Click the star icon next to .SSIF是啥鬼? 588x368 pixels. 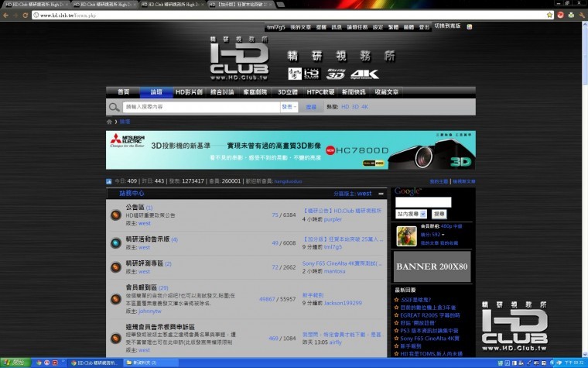(396, 300)
